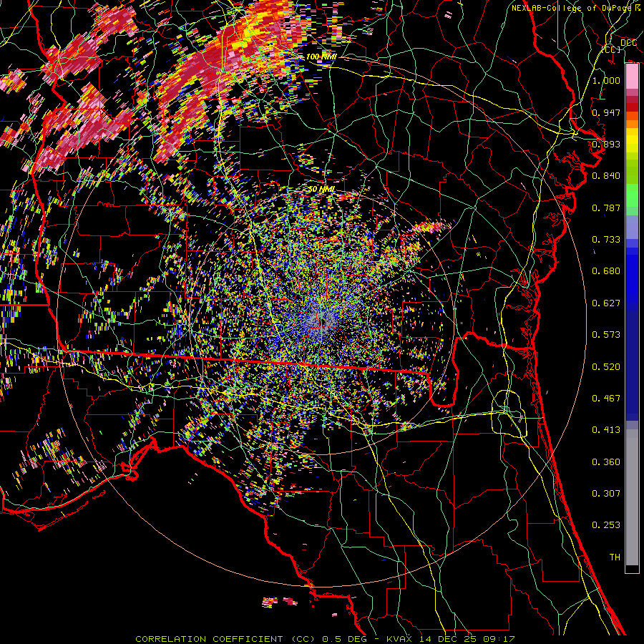
Task: Click the TH threshold label on legend
Action: [615, 557]
